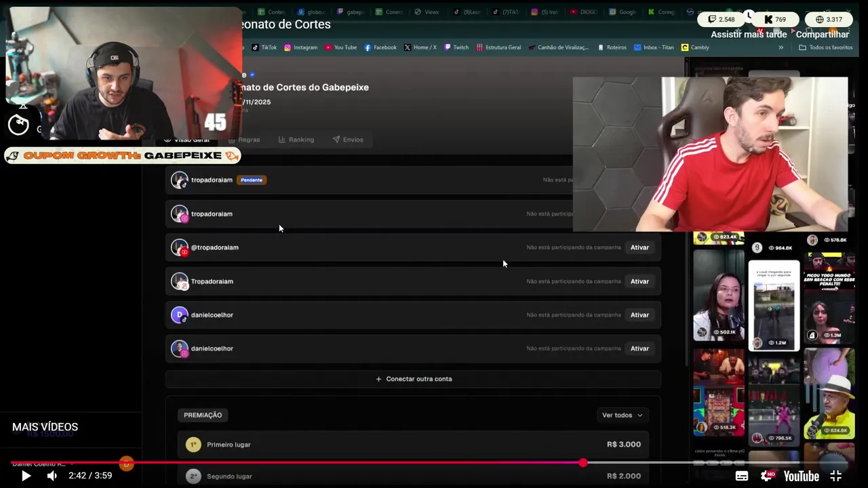
Task: Open Instagram bookmark
Action: pyautogui.click(x=300, y=47)
